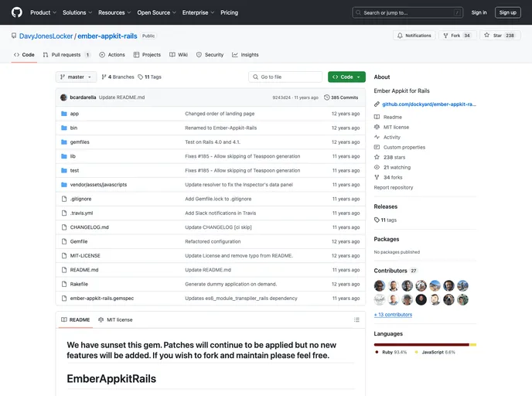The width and height of the screenshot is (532, 396).
Task: Open the master branch dropdown
Action: (x=76, y=77)
